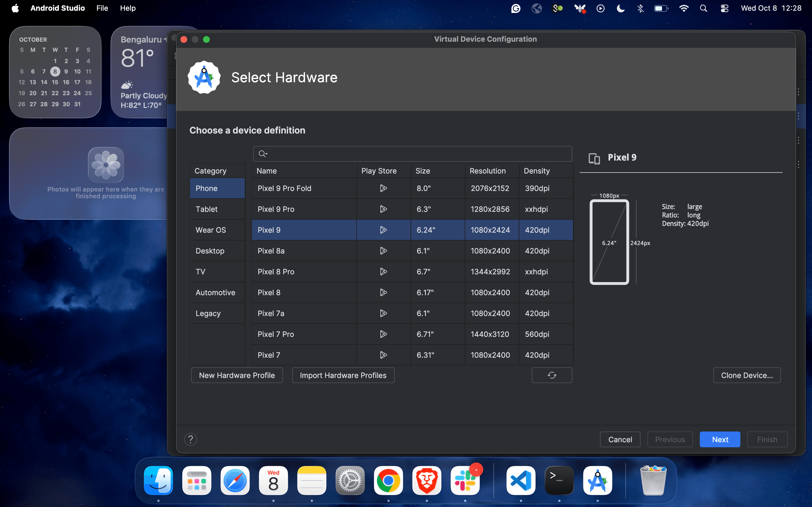
Task: Open Visual Studio Code from the dock
Action: 520,481
